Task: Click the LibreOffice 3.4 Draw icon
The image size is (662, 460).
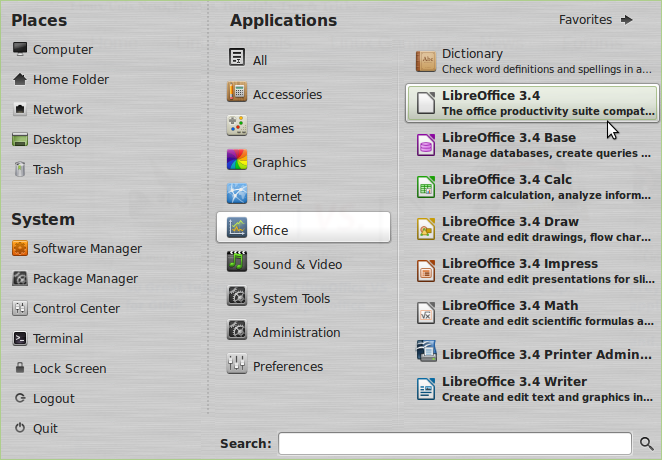Action: click(x=426, y=229)
